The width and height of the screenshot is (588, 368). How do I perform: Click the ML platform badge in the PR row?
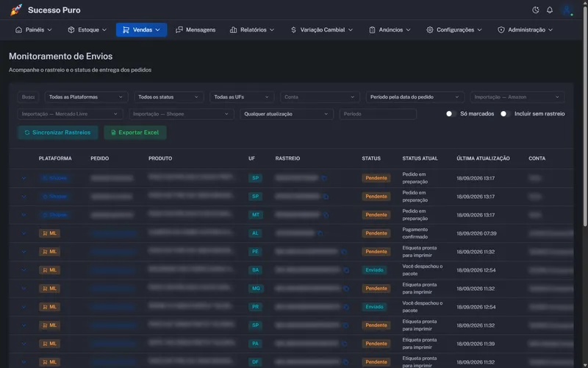click(x=49, y=307)
